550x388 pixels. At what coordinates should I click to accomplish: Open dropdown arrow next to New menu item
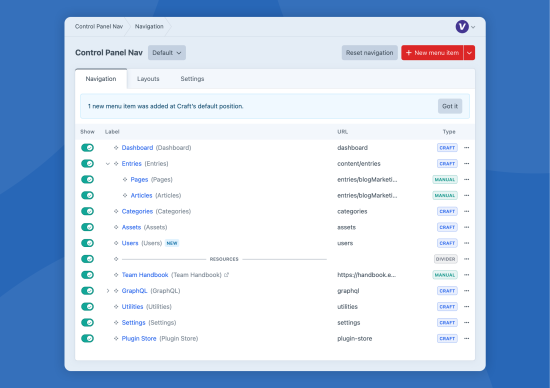click(469, 53)
